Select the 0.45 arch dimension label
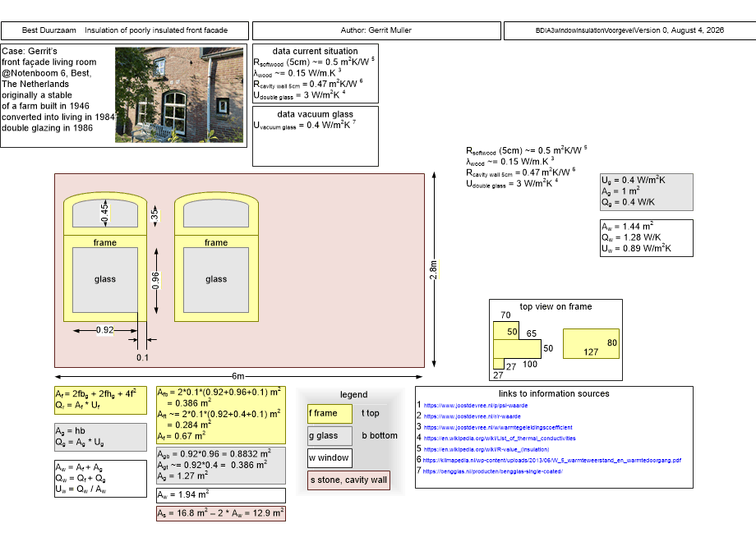Screen dimensions: 756x542 point(104,214)
